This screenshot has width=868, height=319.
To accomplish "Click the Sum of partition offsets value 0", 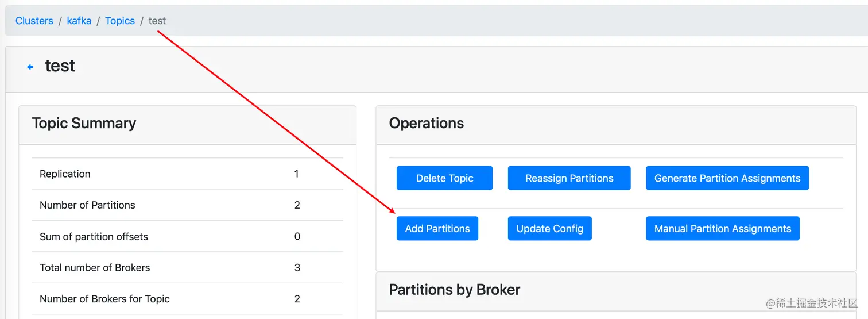I will (297, 236).
